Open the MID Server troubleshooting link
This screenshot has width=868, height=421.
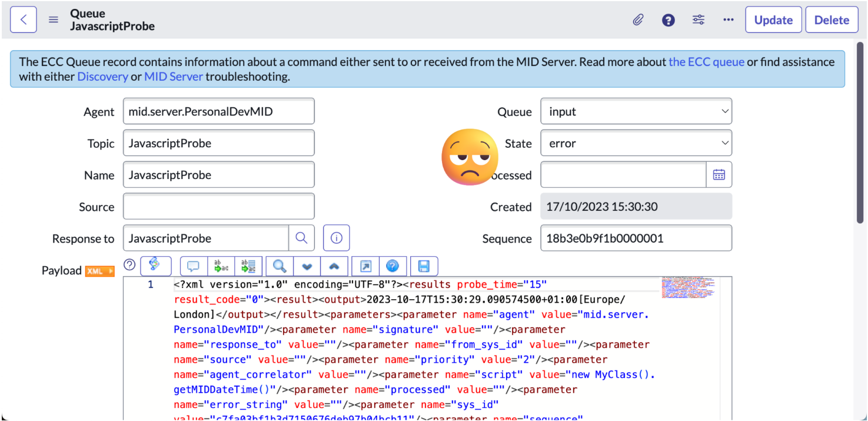pyautogui.click(x=174, y=77)
